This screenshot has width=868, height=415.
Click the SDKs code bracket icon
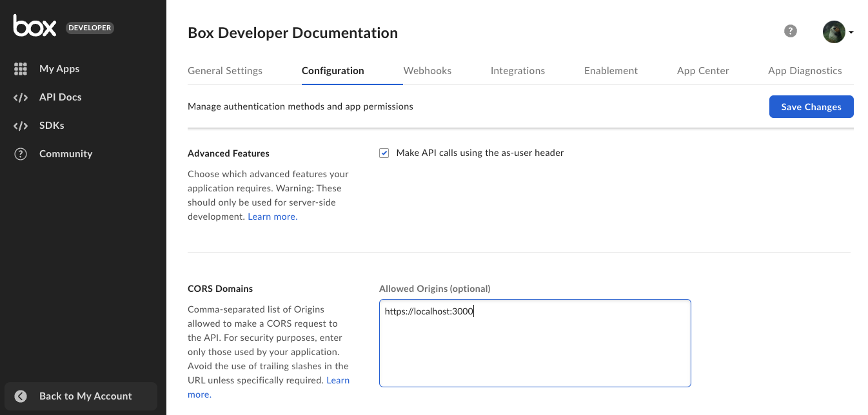click(x=21, y=126)
